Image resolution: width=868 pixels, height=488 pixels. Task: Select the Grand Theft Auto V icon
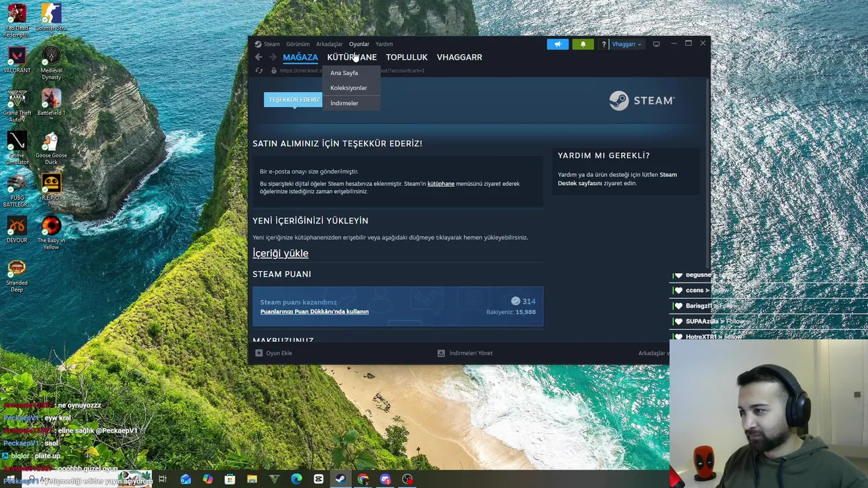(16, 106)
